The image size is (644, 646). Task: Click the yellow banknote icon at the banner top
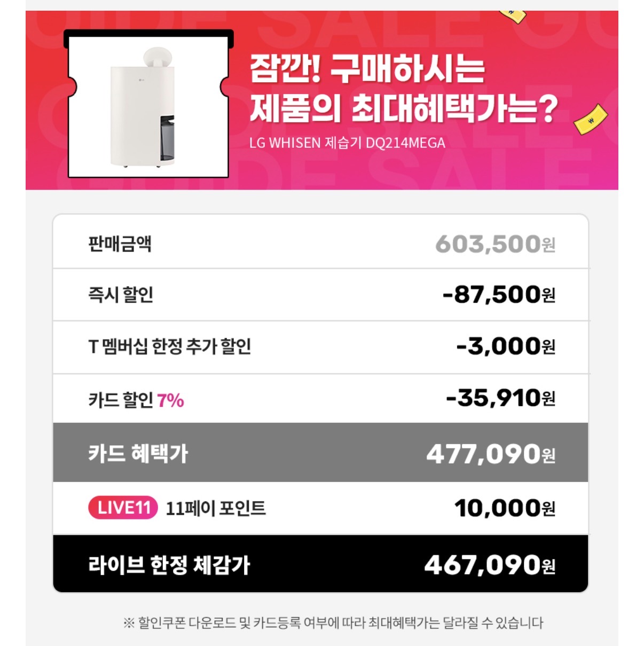[513, 15]
